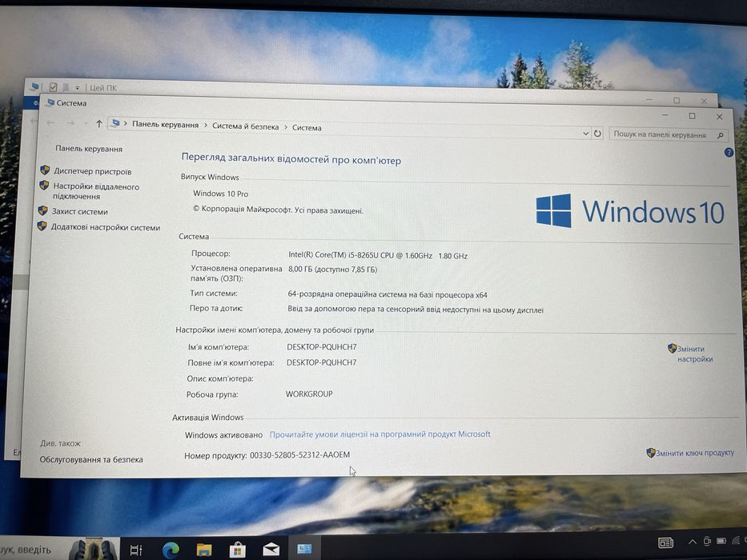
Task: Open Task View on the taskbar
Action: coord(136,550)
